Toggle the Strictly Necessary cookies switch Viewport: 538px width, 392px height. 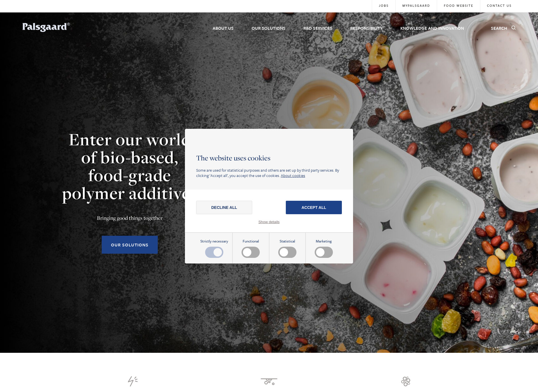coord(214,252)
